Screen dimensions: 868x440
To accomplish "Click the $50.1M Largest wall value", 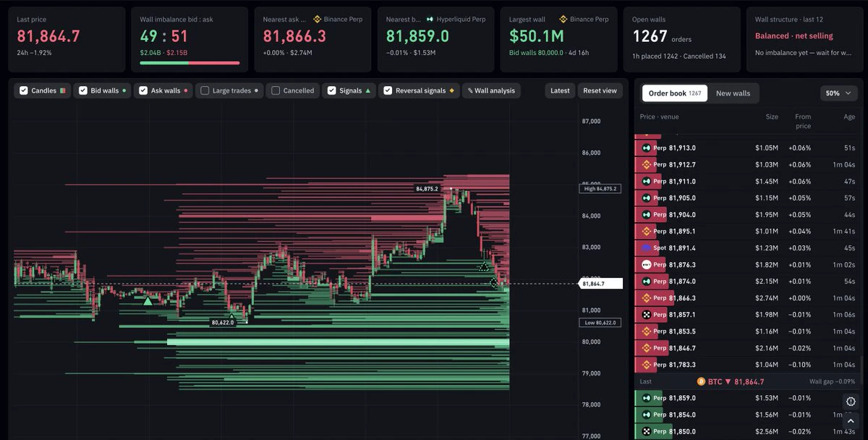I will 538,36.
